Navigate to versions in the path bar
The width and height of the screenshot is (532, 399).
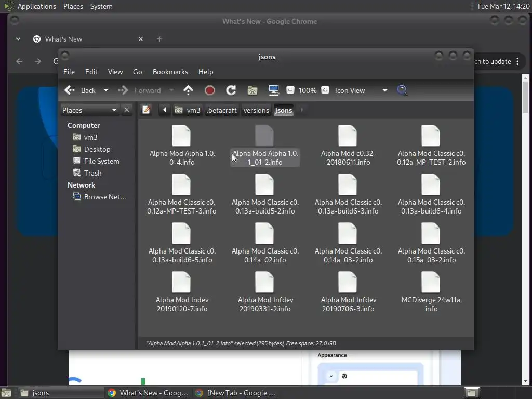[256, 110]
